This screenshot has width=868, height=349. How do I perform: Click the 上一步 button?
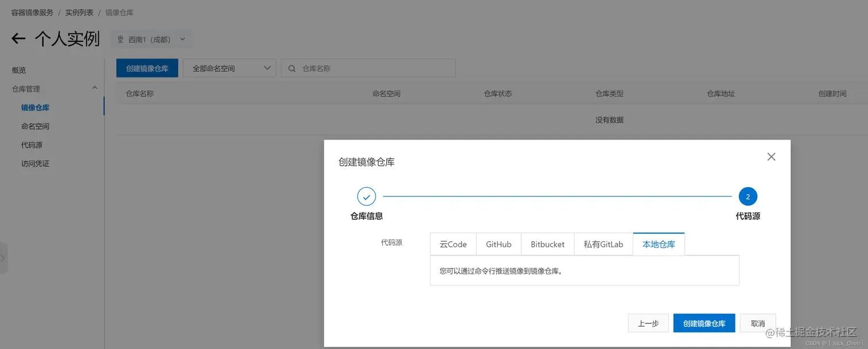(648, 323)
